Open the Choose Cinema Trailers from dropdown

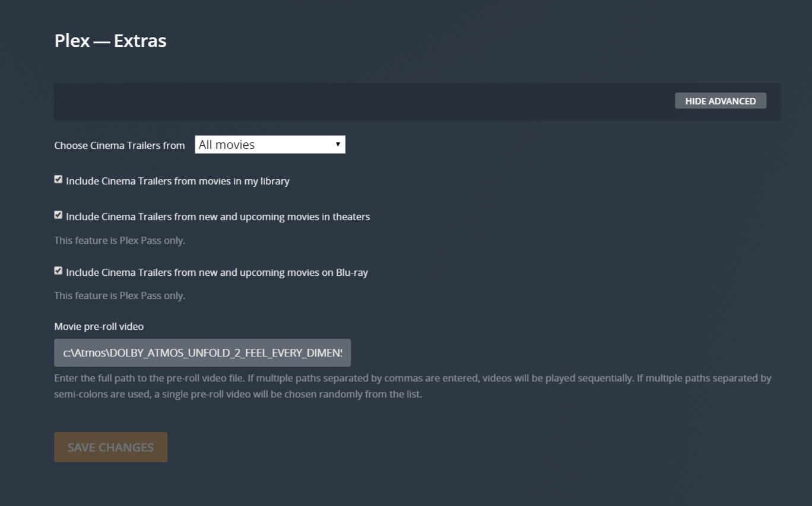pos(269,145)
